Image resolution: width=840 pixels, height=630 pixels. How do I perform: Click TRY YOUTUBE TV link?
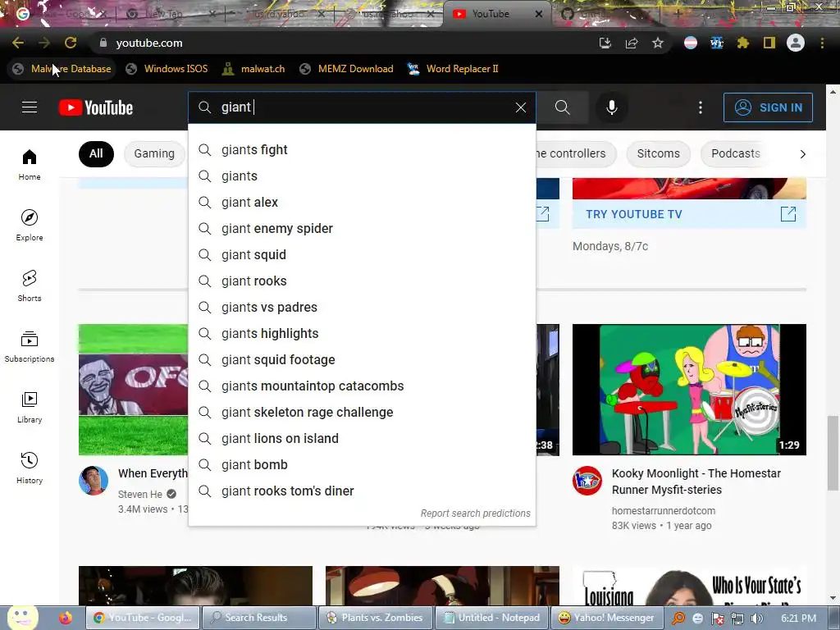click(x=634, y=214)
